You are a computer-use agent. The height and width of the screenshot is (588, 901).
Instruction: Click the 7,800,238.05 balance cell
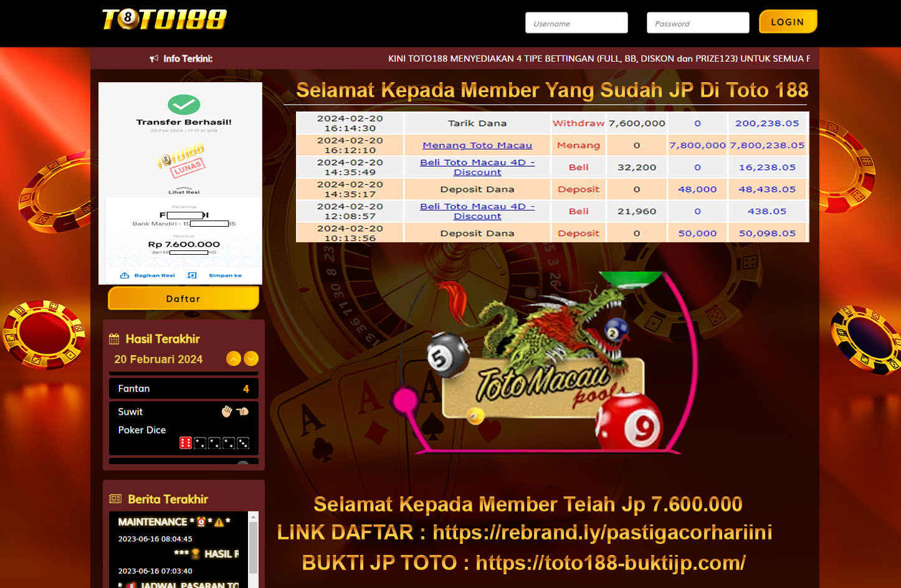click(x=767, y=145)
